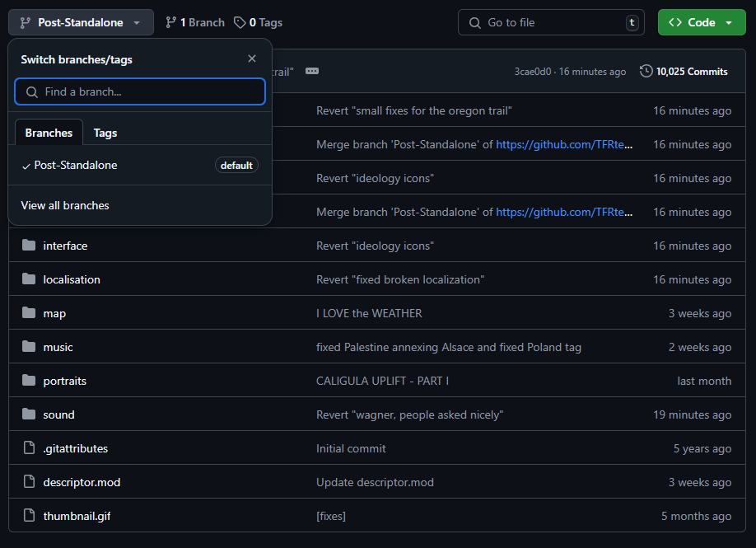Click the sound folder icon
Image resolution: width=756 pixels, height=548 pixels.
(29, 415)
